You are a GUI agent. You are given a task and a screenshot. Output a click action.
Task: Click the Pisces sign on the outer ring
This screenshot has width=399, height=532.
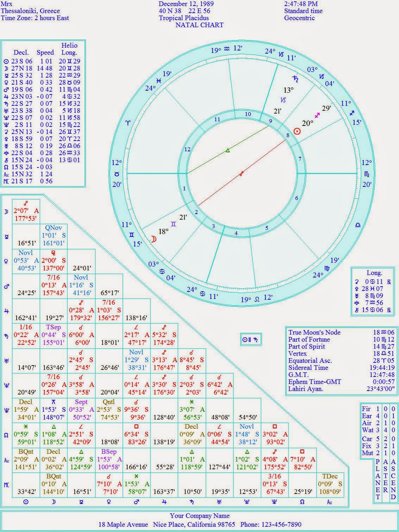click(159, 81)
